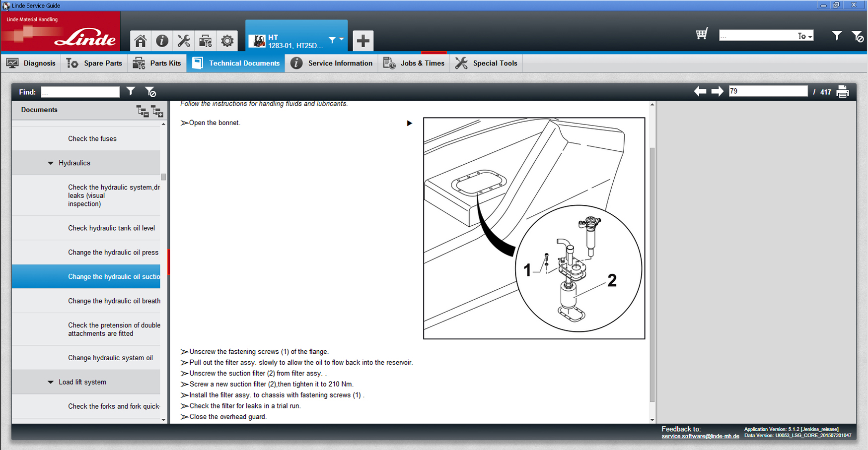This screenshot has height=450, width=868.
Task: Open the settings gear icon
Action: 227,41
